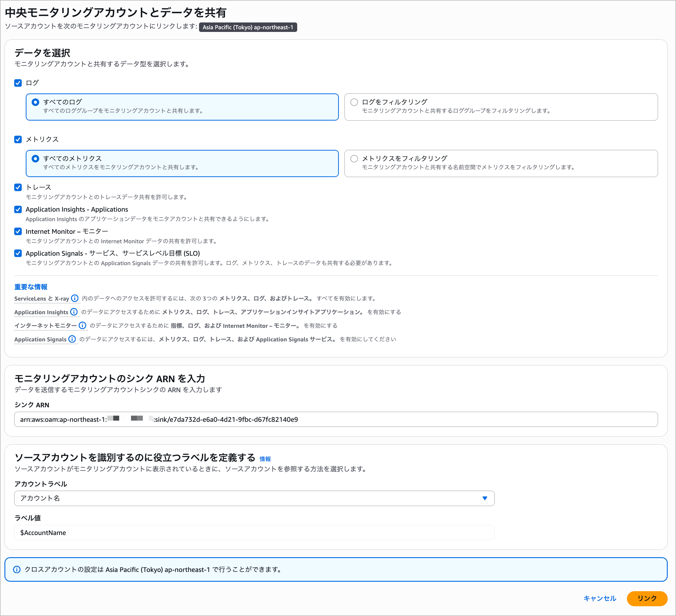Uncheck Application Signals SLO checkbox
The width and height of the screenshot is (676, 616).
click(18, 253)
